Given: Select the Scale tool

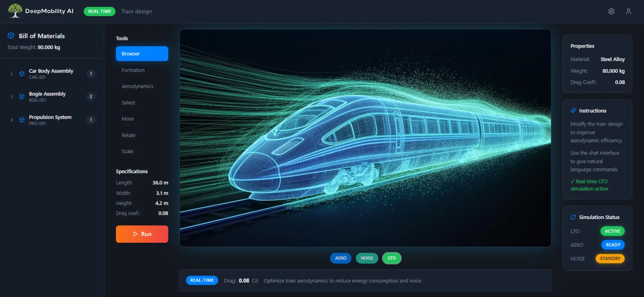Looking at the screenshot, I should 142,151.
